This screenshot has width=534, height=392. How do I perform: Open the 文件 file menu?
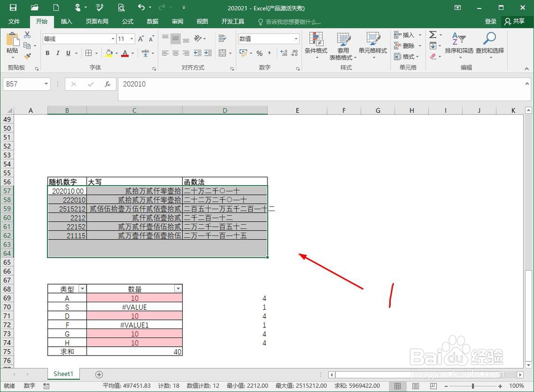click(14, 21)
